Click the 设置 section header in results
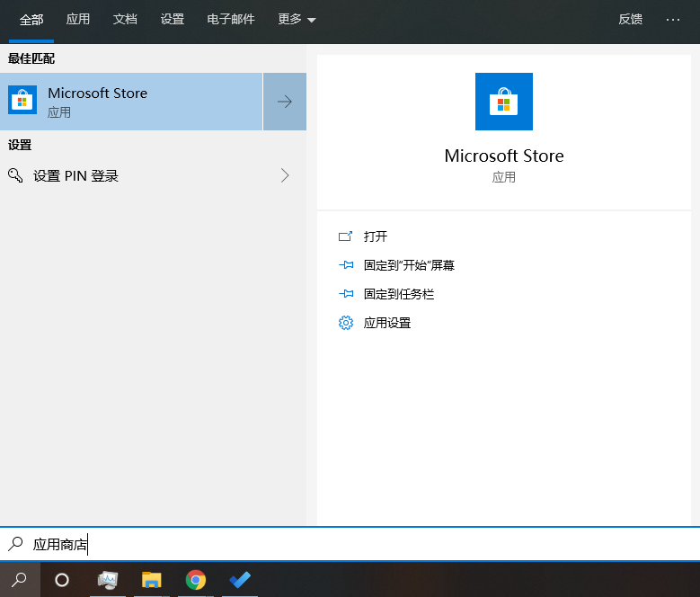 pos(20,145)
